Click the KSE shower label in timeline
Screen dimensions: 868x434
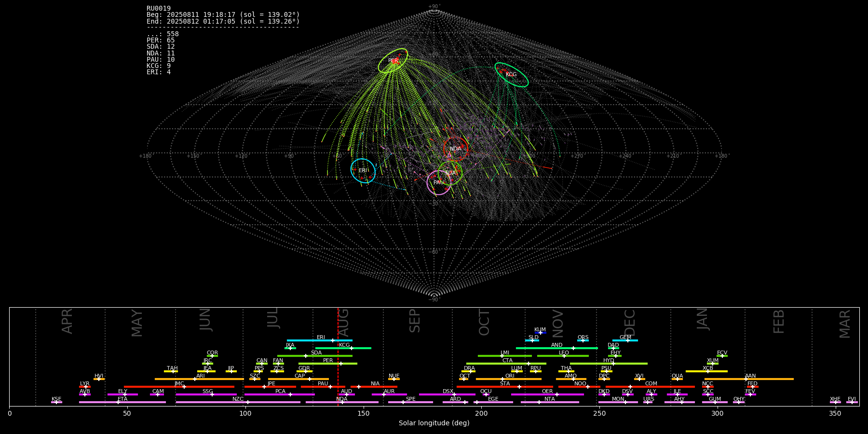click(x=56, y=399)
